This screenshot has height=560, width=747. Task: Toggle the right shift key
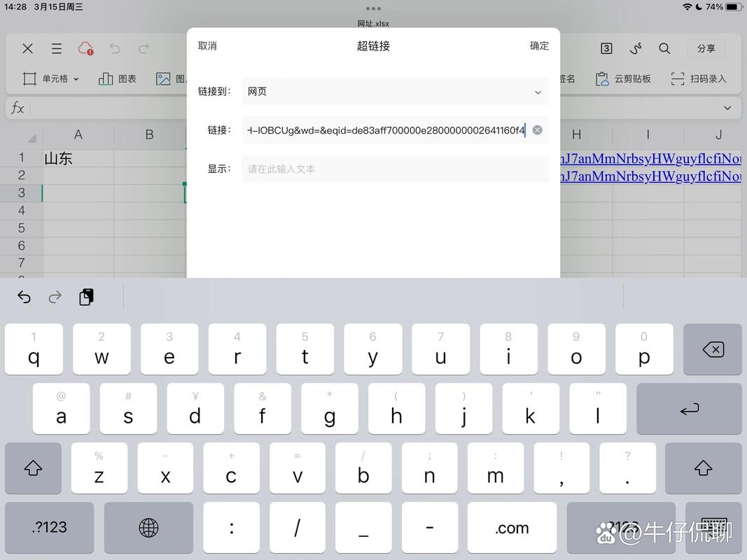pyautogui.click(x=703, y=468)
